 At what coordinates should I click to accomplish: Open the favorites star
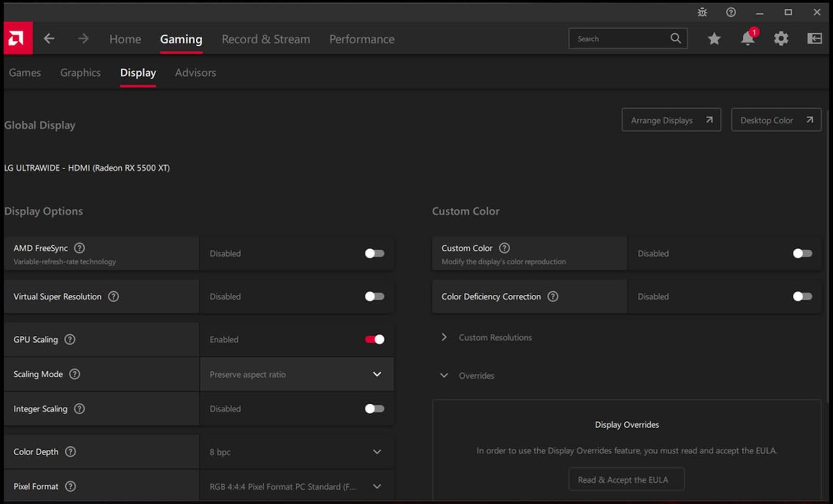714,38
